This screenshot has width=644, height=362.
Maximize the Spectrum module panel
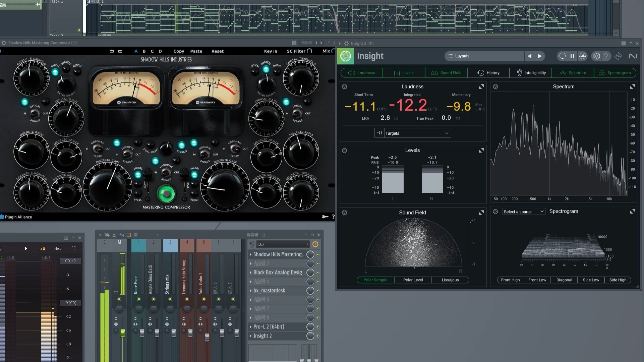click(x=633, y=87)
